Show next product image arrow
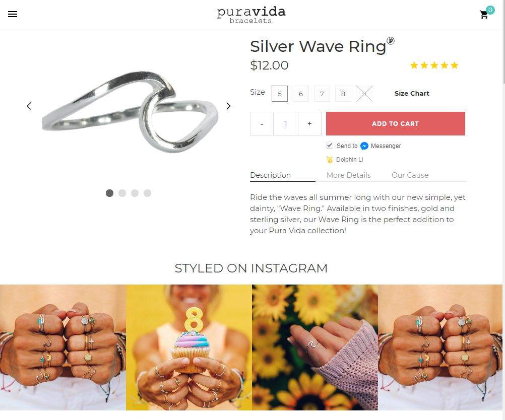 [228, 106]
